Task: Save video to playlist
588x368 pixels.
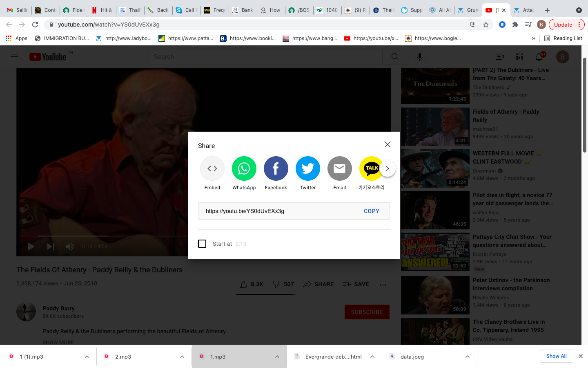Action: 356,284
